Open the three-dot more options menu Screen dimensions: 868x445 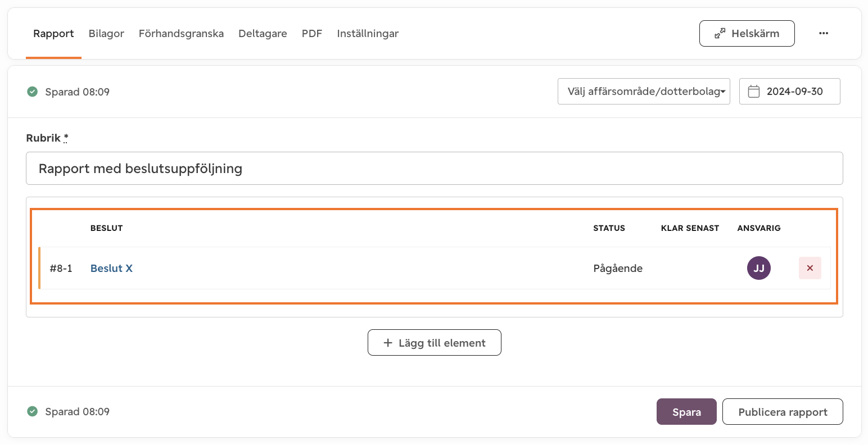tap(824, 33)
